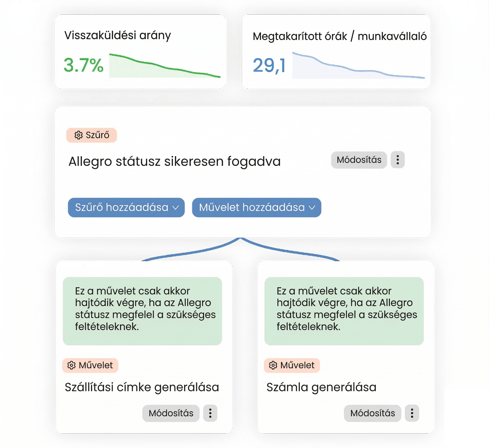Click the green info note above Számla generálása
The height and width of the screenshot is (448, 489).
(344, 311)
